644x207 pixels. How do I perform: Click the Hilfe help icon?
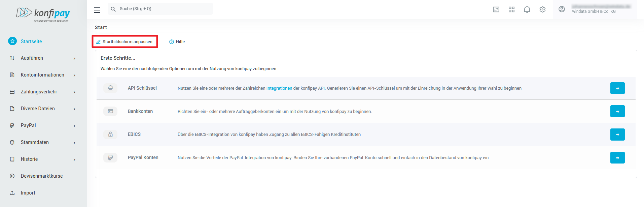click(172, 42)
